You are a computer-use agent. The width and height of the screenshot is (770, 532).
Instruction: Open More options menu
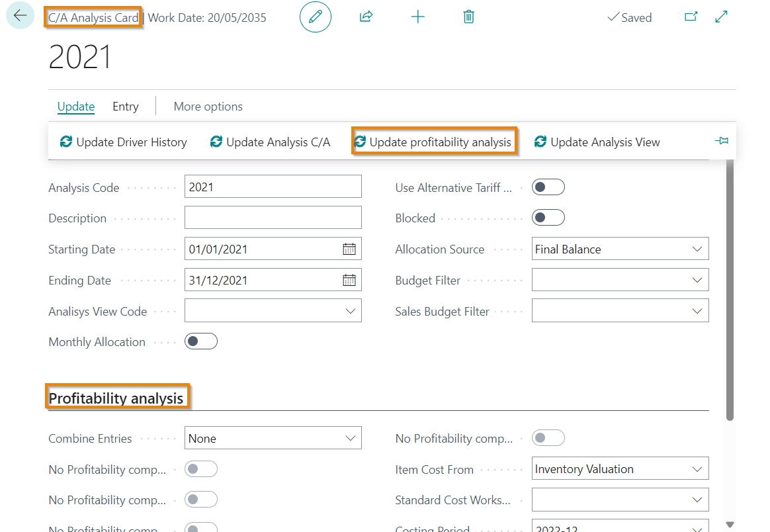208,107
